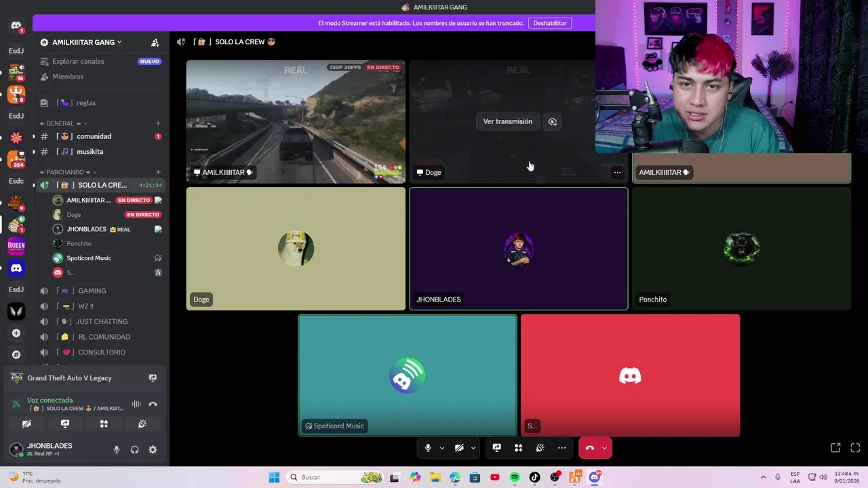Select the Spoticord Music tile
This screenshot has width=868, height=488.
point(408,375)
